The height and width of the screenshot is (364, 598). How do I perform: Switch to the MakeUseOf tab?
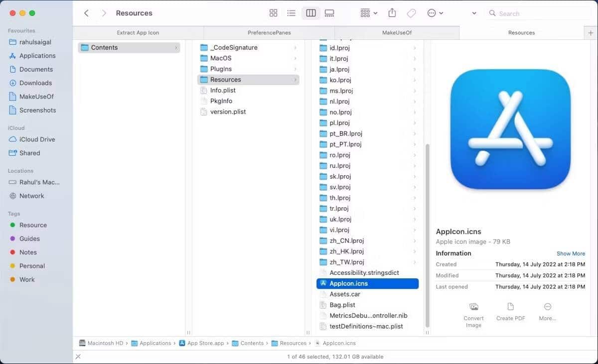click(x=396, y=32)
